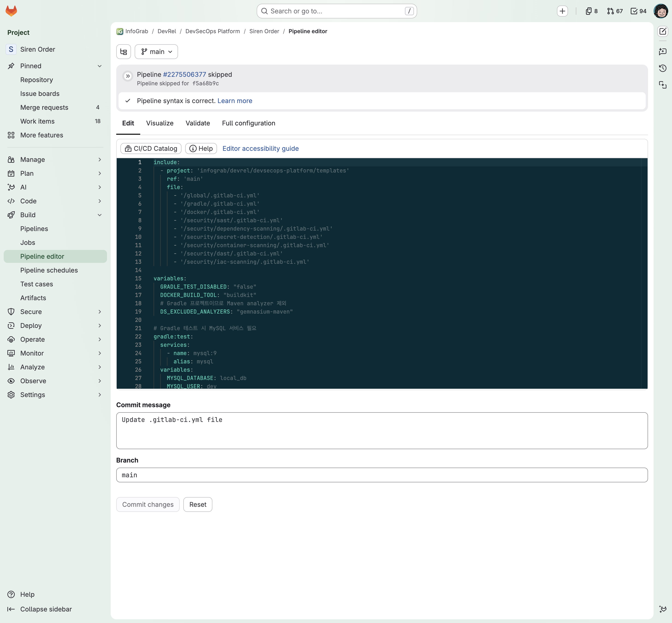Viewport: 672px width, 623px height.
Task: Switch to the Visualize tab
Action: click(160, 123)
